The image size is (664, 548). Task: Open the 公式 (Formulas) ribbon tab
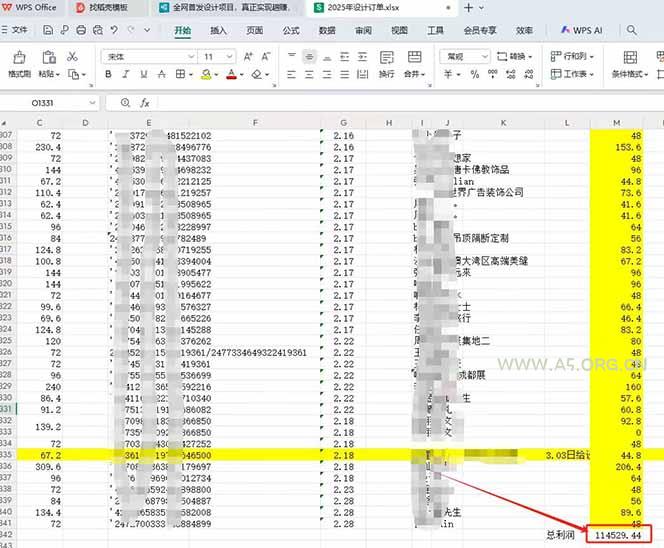tap(291, 31)
